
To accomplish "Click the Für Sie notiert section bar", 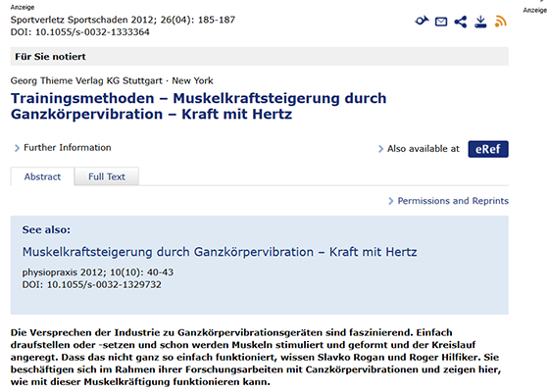I will 260,57.
